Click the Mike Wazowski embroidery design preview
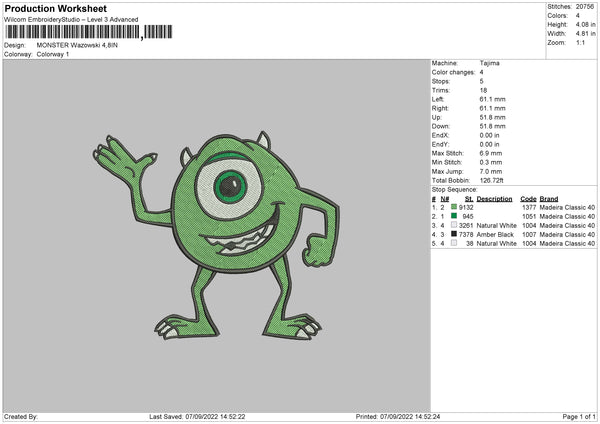600x424 pixels. [x=216, y=235]
